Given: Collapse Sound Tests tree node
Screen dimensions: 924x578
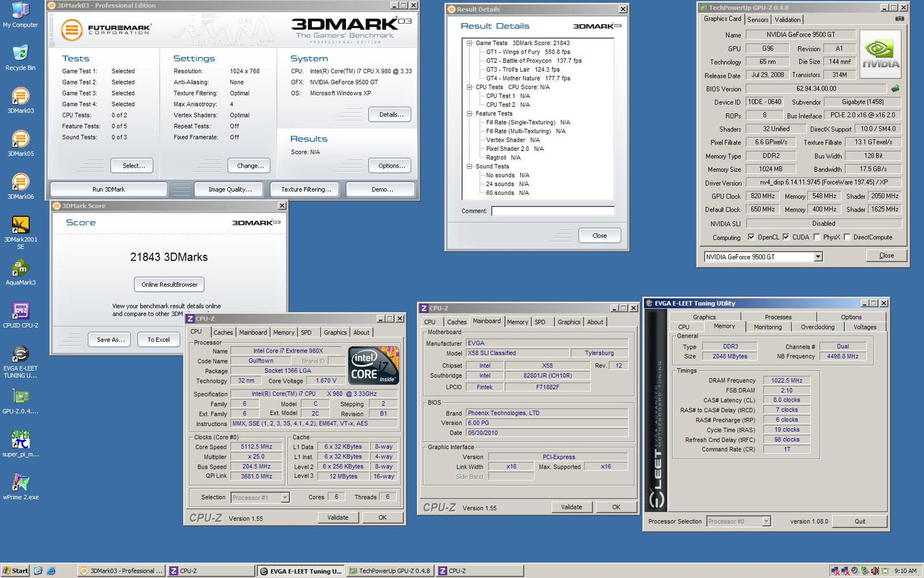Looking at the screenshot, I should pos(470,166).
